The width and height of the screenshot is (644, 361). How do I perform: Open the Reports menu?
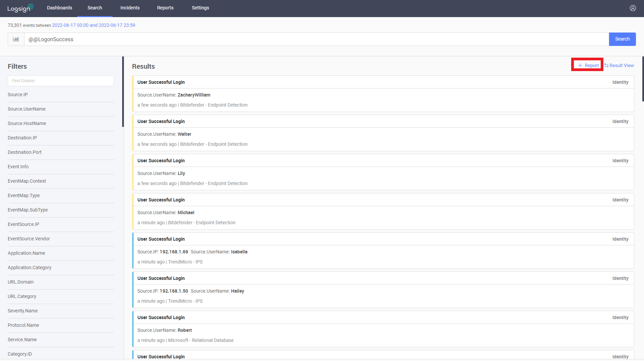tap(165, 8)
